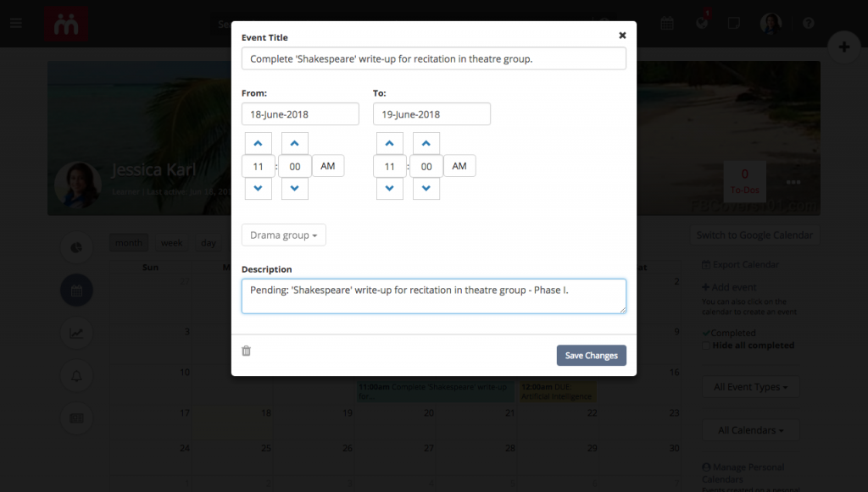The image size is (868, 492).
Task: Click the round plus button at top right
Action: point(844,47)
